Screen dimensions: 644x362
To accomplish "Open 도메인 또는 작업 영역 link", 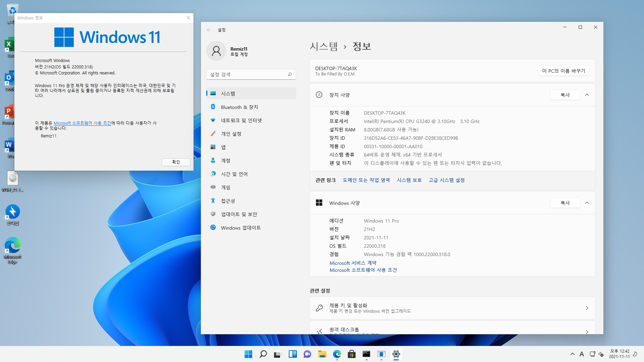I will coord(366,180).
